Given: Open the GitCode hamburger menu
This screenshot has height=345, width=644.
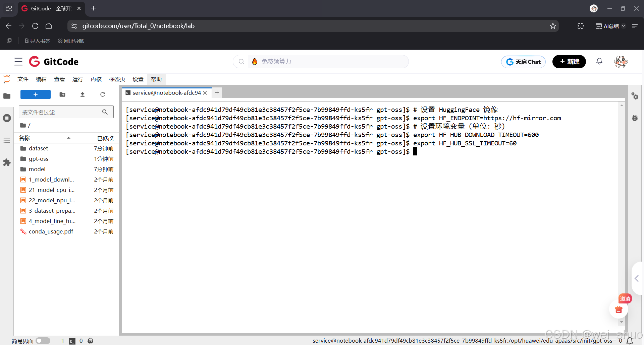Looking at the screenshot, I should 18,62.
